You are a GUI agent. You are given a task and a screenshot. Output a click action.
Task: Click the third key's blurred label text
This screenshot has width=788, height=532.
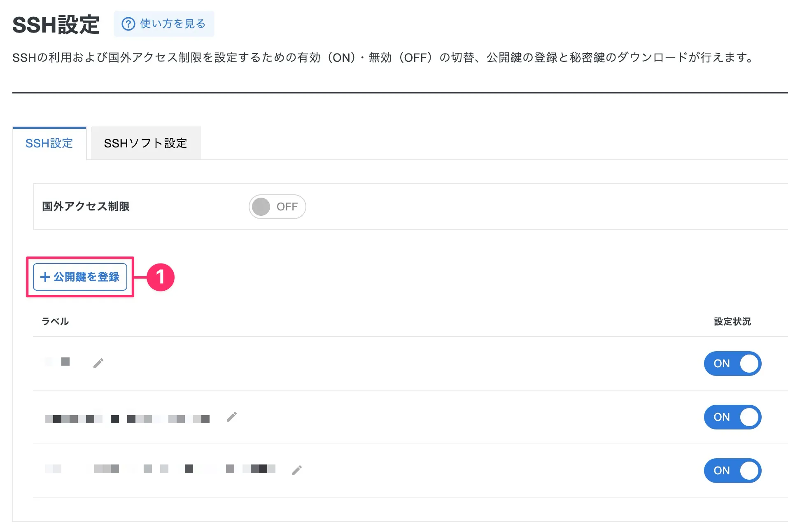[160, 469]
